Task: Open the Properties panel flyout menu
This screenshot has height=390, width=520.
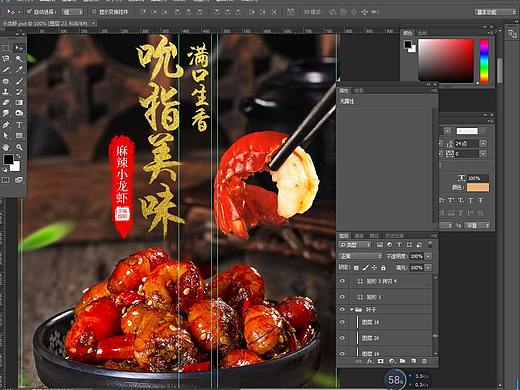Action: pos(434,91)
